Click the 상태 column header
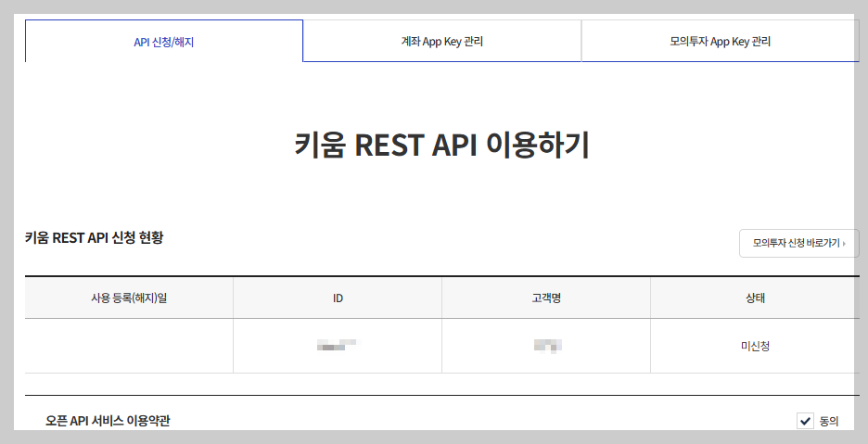868x444 pixels. click(x=755, y=298)
